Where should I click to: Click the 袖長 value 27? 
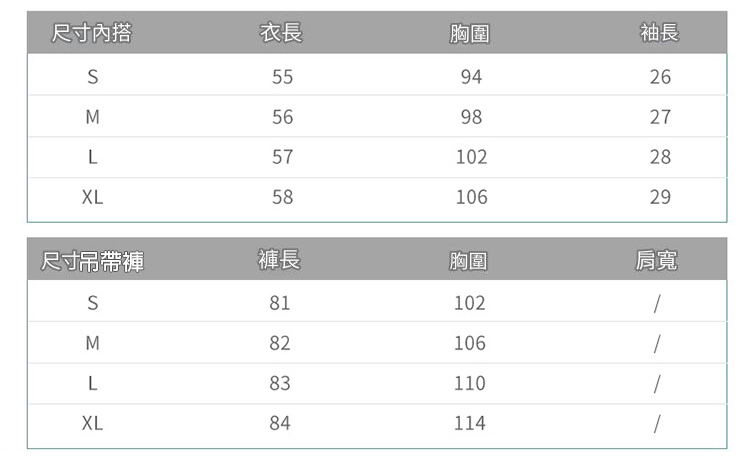660,117
